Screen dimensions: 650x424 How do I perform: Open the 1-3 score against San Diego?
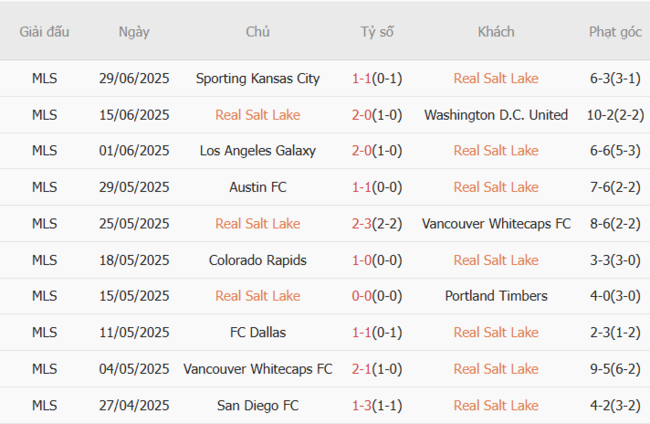(x=361, y=405)
